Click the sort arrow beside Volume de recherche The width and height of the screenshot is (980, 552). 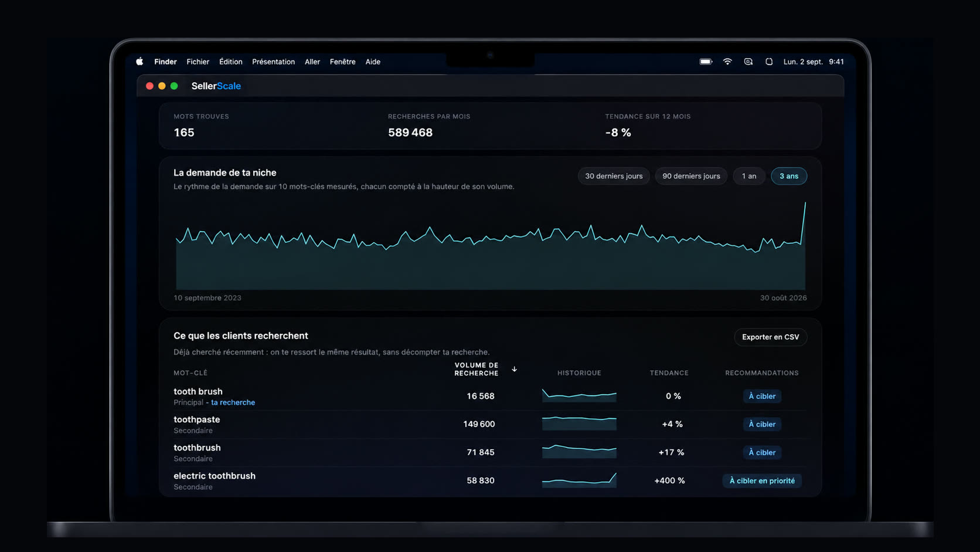coord(514,369)
